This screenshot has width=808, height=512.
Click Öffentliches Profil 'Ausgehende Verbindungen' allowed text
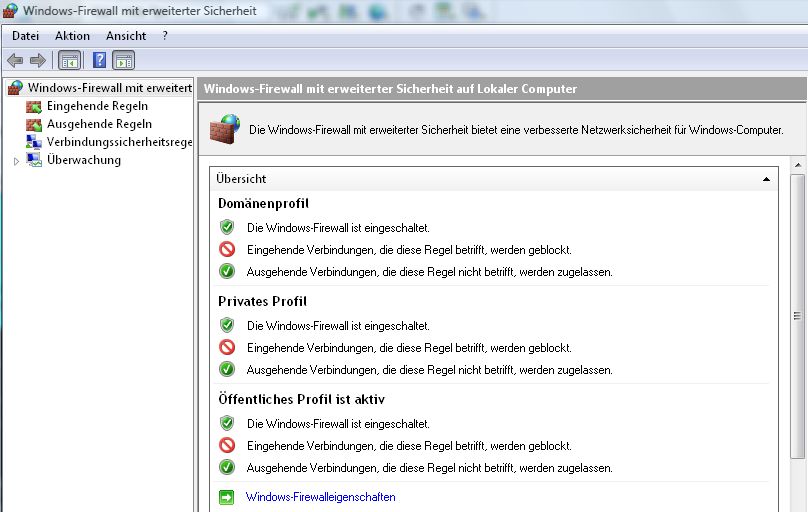tap(430, 468)
